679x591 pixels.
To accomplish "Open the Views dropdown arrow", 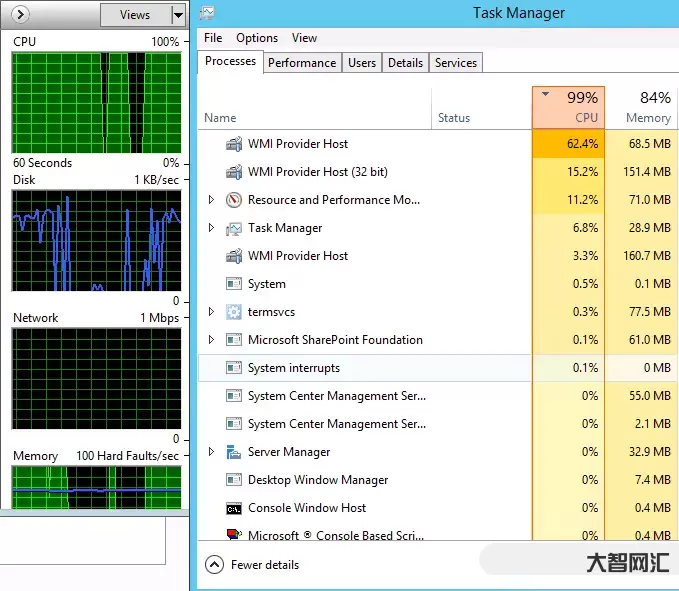I will point(178,15).
